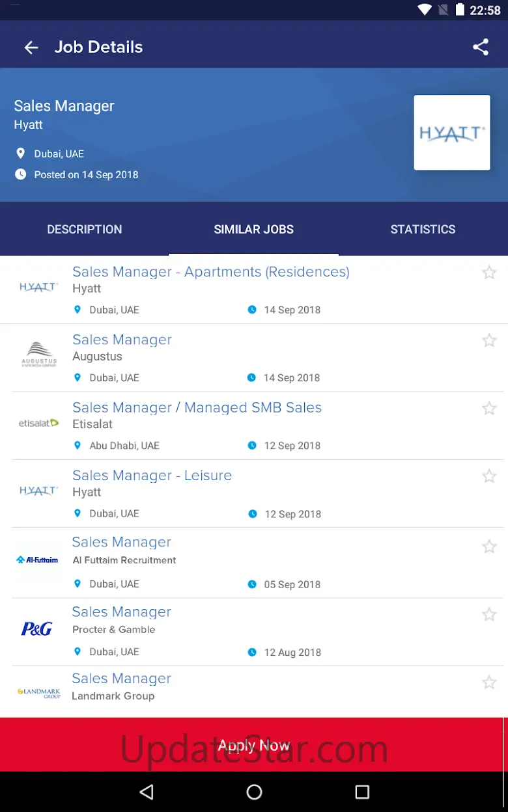Click the Augustus company logo
This screenshot has width=508, height=812.
pos(38,355)
